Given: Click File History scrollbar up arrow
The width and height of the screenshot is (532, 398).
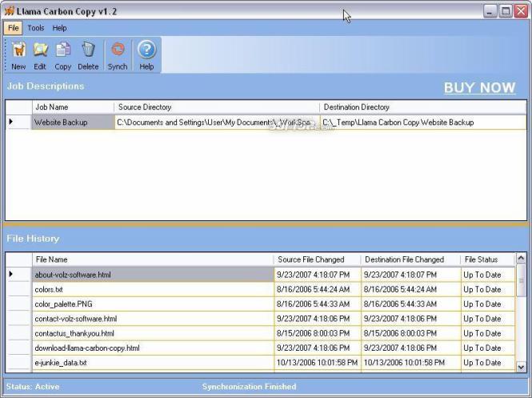Looking at the screenshot, I should 521,259.
